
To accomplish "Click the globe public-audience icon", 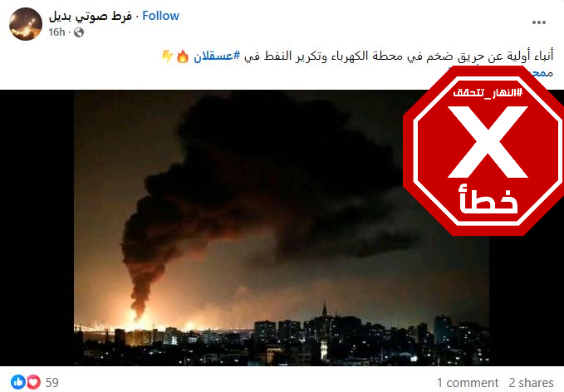I will [x=79, y=32].
